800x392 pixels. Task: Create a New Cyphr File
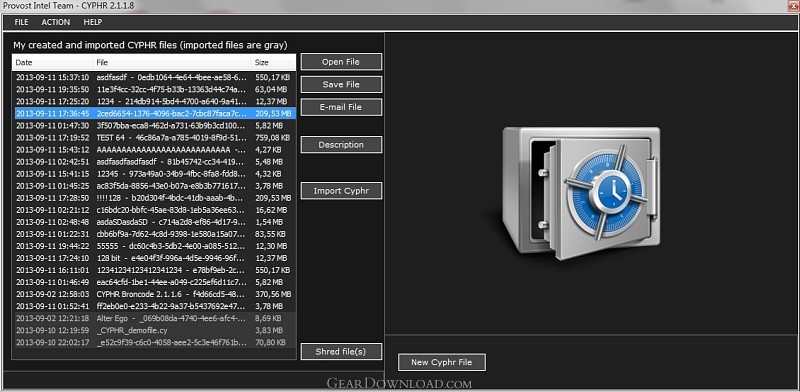tap(441, 362)
